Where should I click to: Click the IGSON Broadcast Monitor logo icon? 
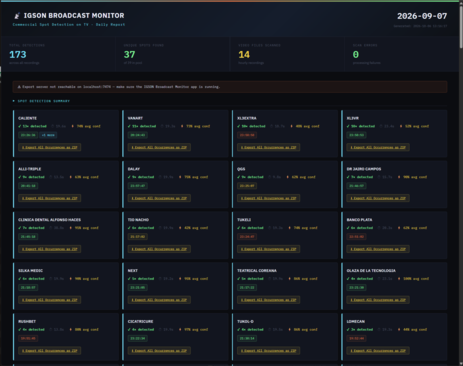[x=17, y=16]
